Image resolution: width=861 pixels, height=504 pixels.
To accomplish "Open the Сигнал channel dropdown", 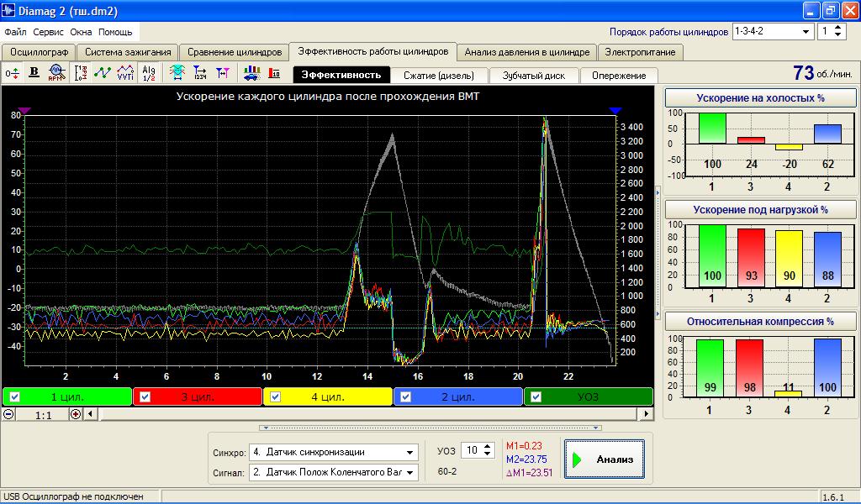I will (x=409, y=472).
